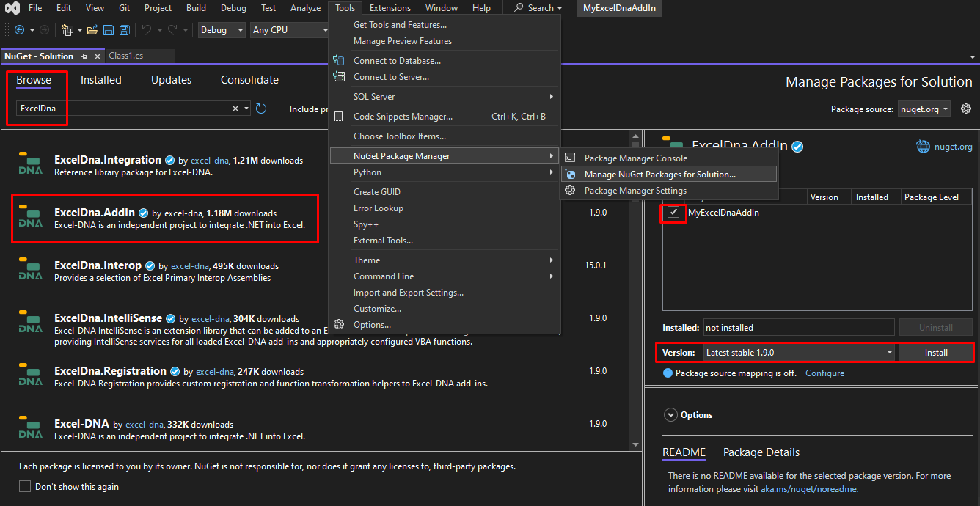Image resolution: width=980 pixels, height=506 pixels.
Task: Click the Navigate Backward arrow icon
Action: pos(19,30)
